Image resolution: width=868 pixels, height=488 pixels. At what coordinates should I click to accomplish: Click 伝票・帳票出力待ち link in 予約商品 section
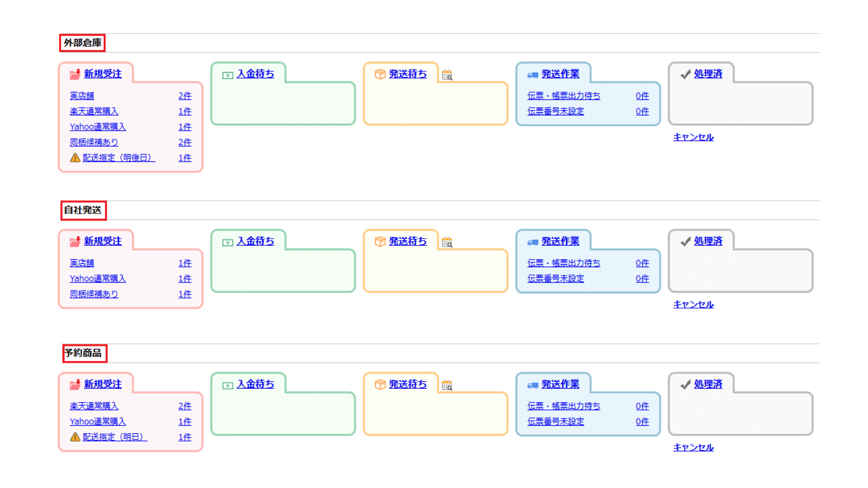click(564, 406)
